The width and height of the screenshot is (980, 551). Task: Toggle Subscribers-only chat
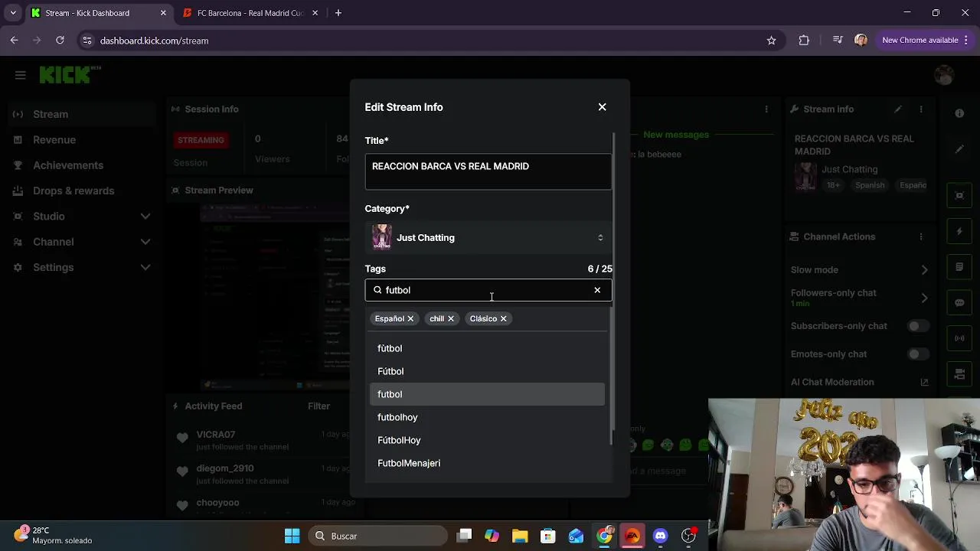[917, 326]
